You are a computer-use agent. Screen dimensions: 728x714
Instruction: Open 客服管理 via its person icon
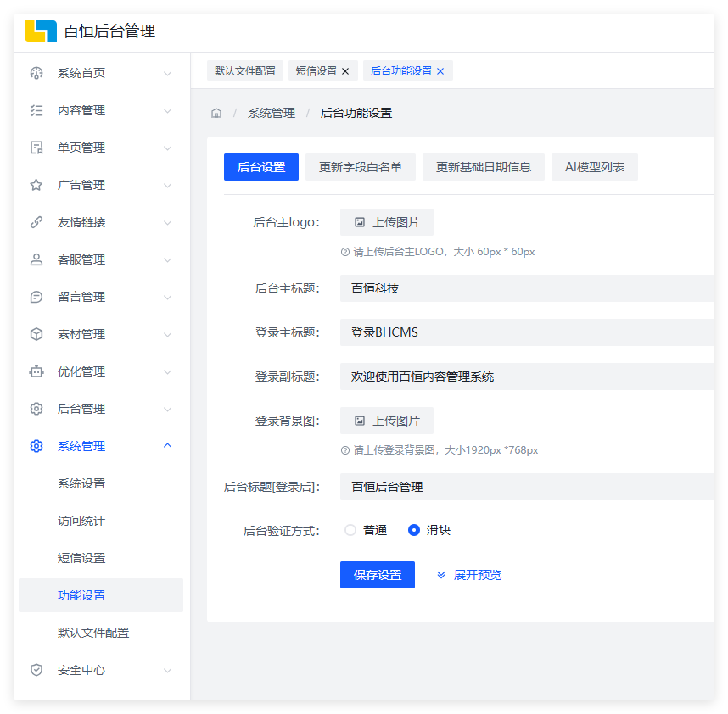tap(36, 259)
